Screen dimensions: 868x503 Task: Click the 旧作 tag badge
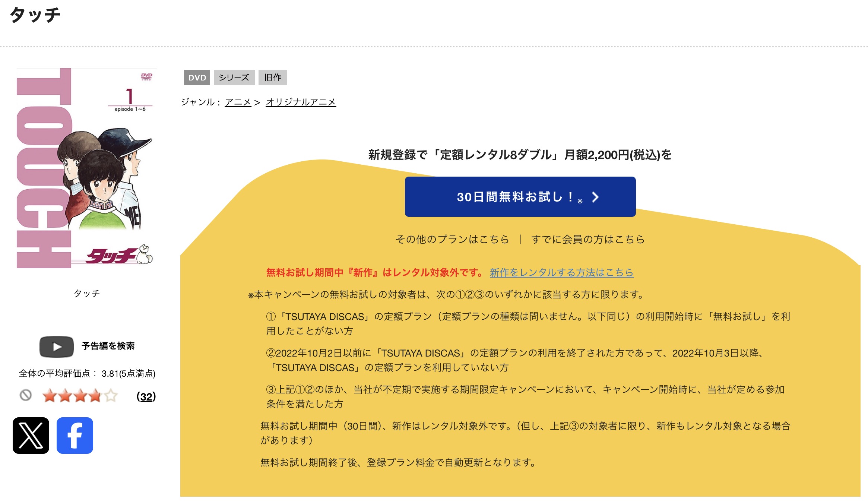(273, 77)
